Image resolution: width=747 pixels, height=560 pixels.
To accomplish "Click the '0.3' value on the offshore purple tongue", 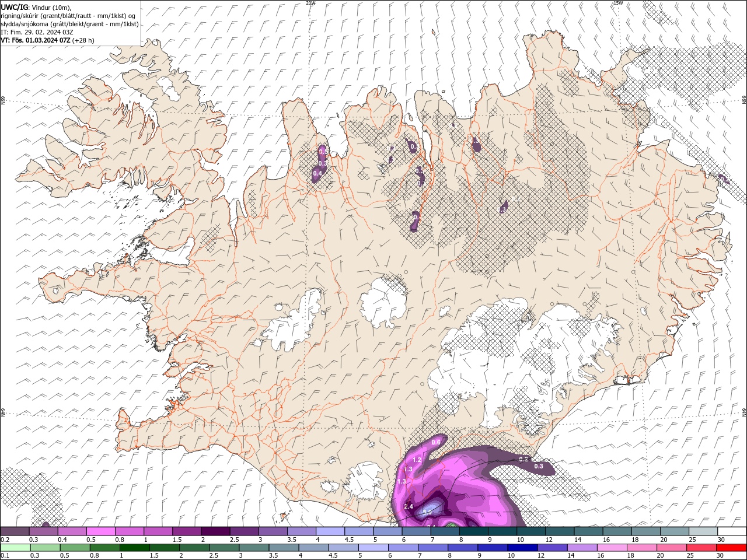I will tap(539, 466).
